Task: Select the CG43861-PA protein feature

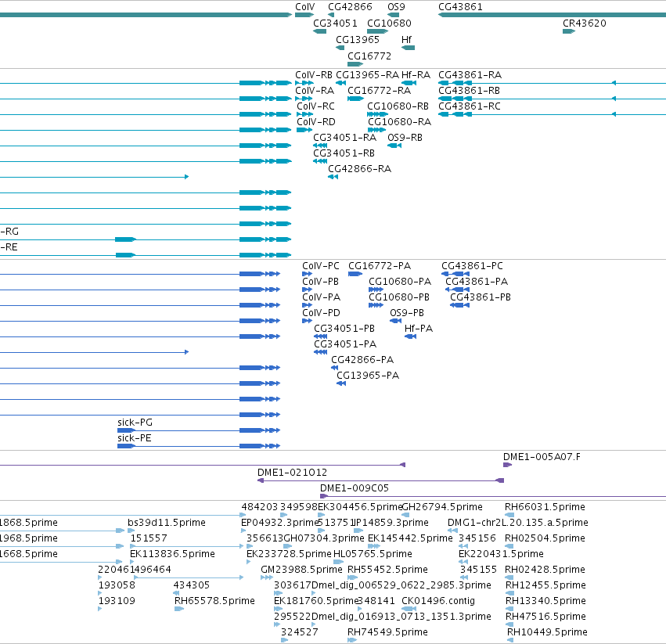Action: pyautogui.click(x=458, y=290)
